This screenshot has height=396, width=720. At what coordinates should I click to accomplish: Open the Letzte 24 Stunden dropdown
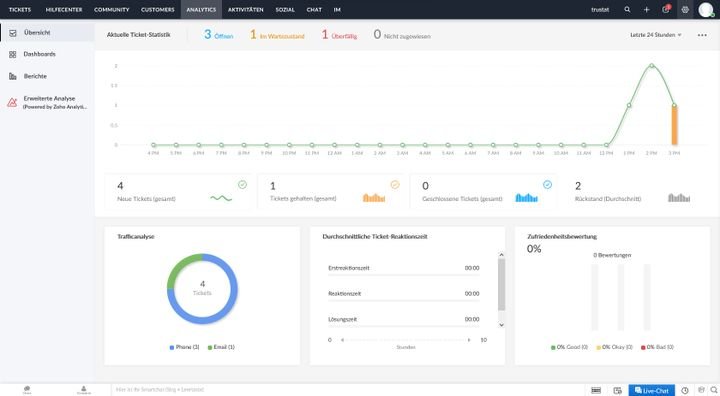coord(656,35)
